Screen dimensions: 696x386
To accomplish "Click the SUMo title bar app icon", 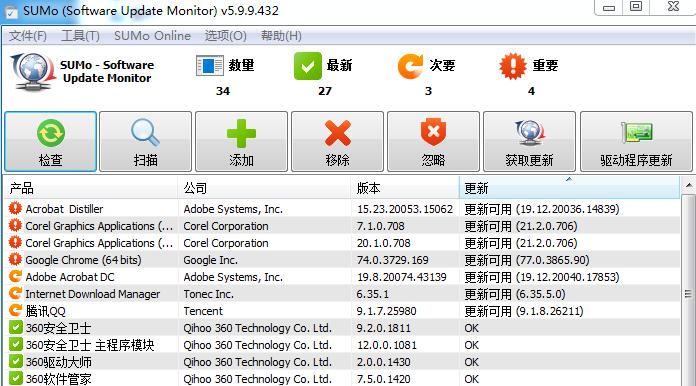I will click(11, 11).
